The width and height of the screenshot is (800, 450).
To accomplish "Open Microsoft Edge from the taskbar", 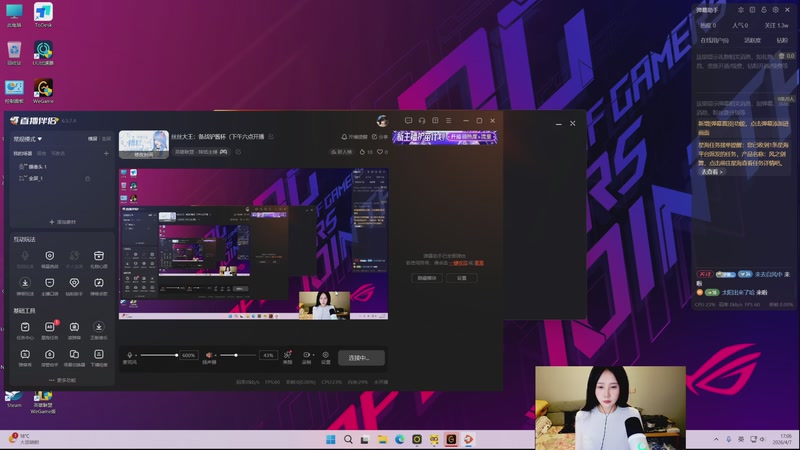I will (399, 439).
